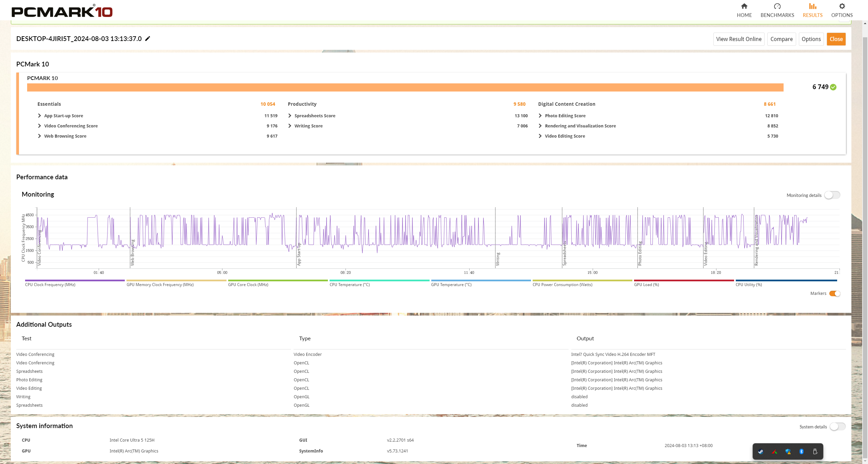Click the Photo Editing marker in chart
This screenshot has height=464, width=868.
click(x=640, y=254)
